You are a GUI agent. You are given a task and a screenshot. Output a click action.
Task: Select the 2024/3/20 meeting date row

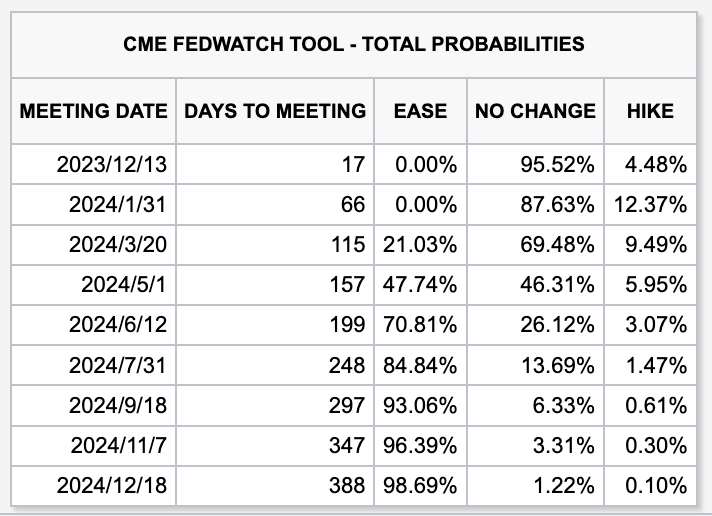(x=118, y=244)
